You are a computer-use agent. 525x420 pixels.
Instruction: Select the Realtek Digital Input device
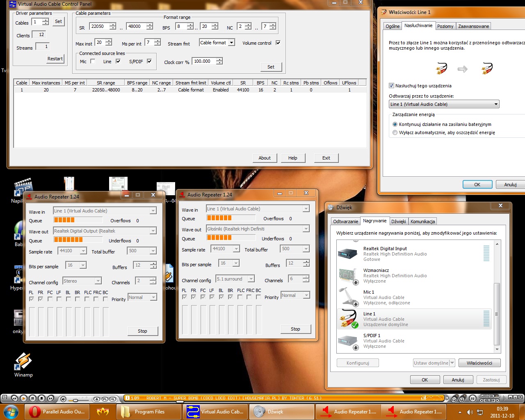point(414,254)
